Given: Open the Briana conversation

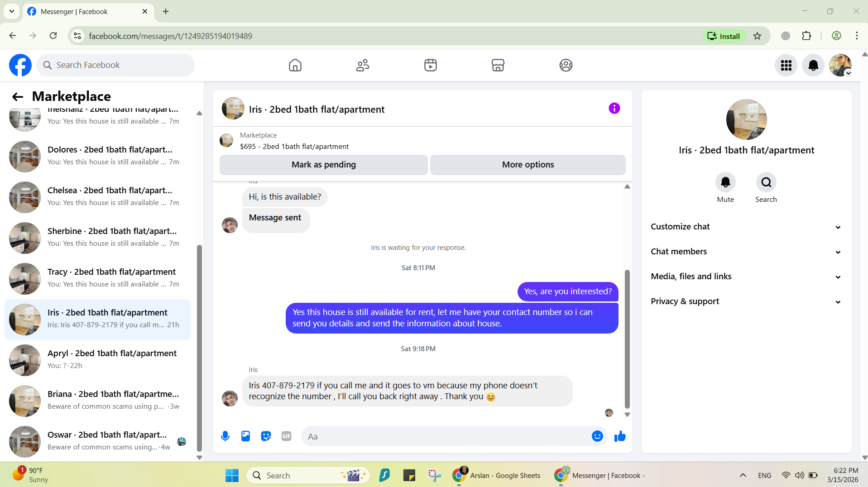Looking at the screenshot, I should 97,401.
